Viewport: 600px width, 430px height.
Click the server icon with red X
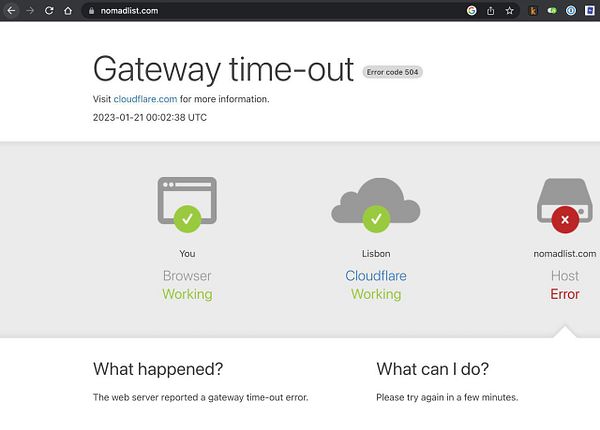(565, 205)
